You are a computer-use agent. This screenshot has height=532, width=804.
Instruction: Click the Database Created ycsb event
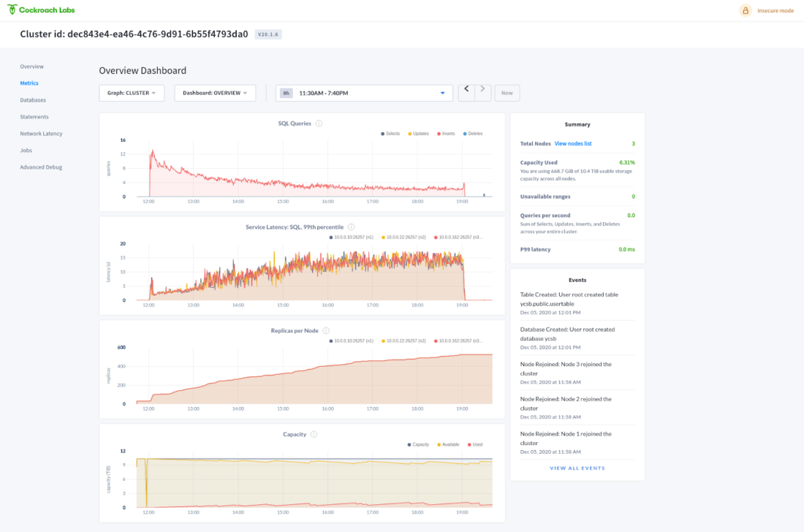point(577,338)
